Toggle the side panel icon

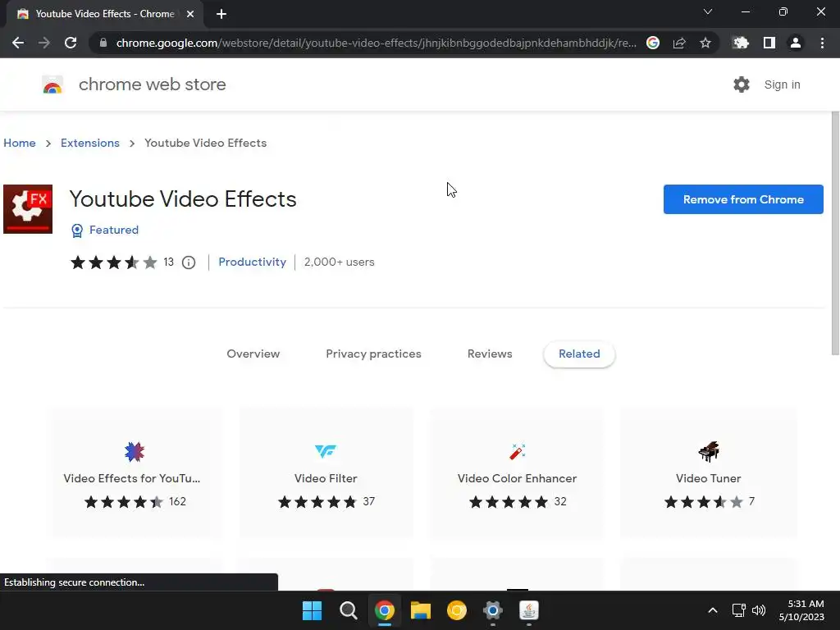(x=769, y=43)
